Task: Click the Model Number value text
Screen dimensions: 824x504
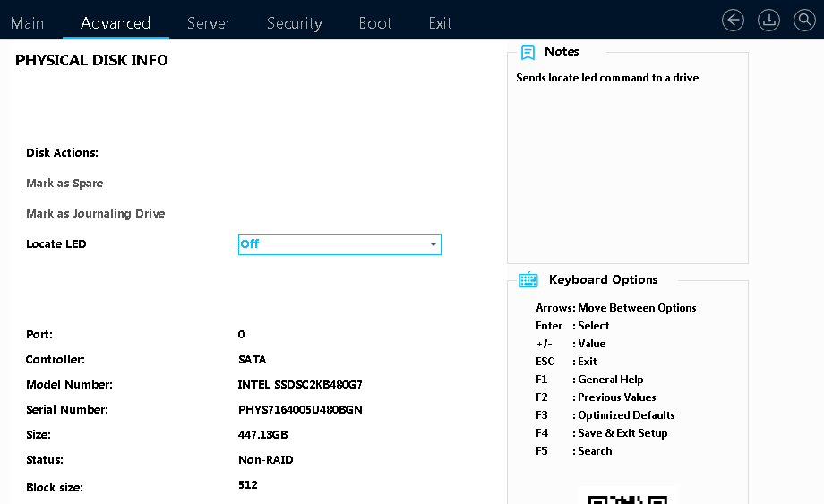Action: pos(300,385)
